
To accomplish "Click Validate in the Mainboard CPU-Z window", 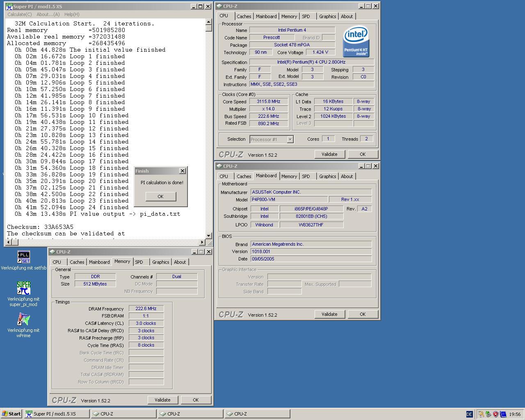I will pos(329,314).
